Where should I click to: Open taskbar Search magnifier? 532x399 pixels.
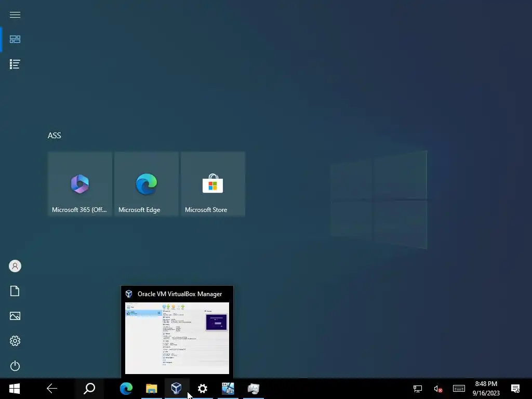click(89, 389)
